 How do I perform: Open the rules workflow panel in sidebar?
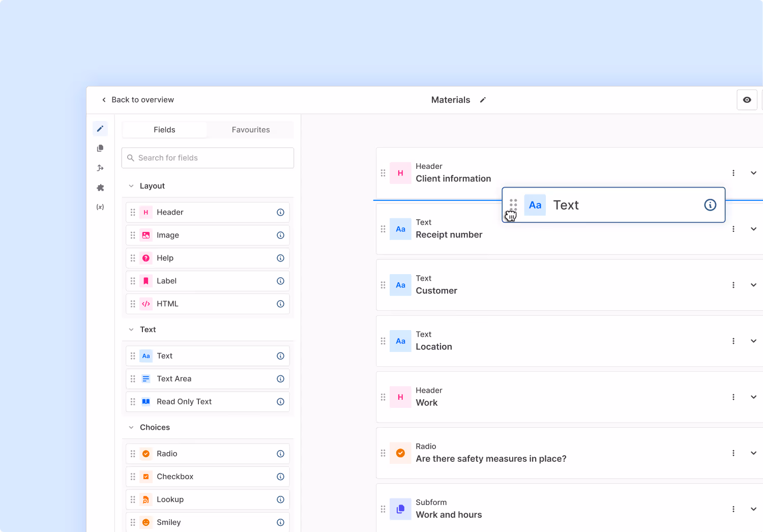(100, 168)
